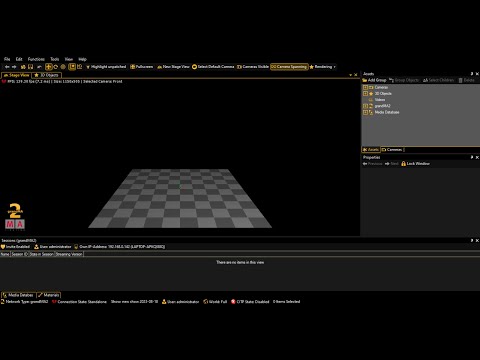This screenshot has width=480, height=360.
Task: Open the File menu
Action: pyautogui.click(x=7, y=59)
